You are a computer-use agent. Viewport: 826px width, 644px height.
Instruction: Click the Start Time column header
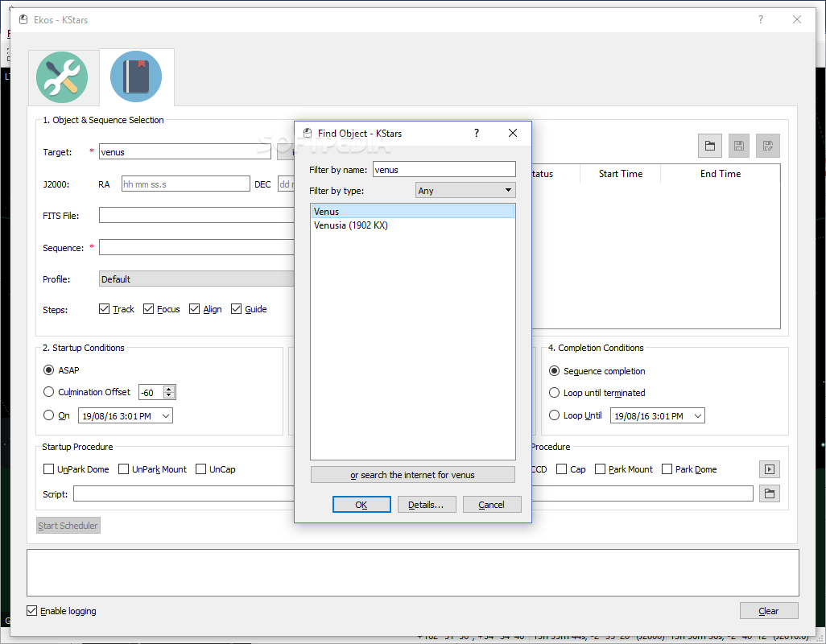[x=620, y=174]
